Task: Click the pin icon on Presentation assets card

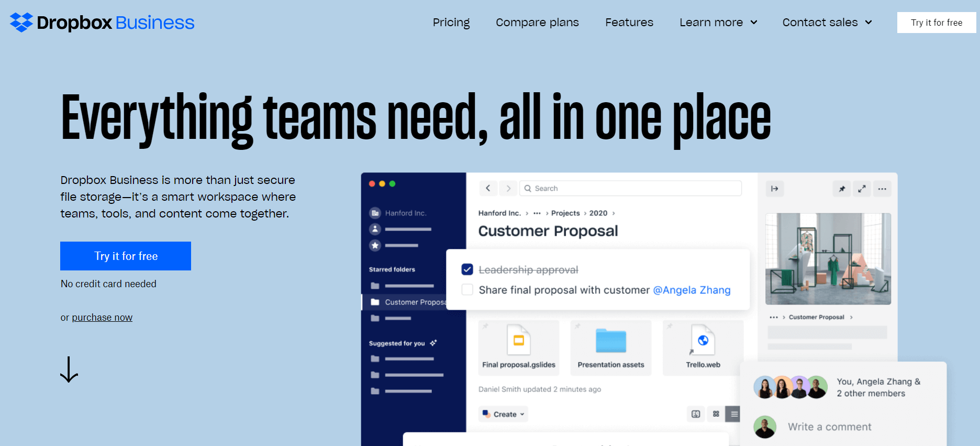Action: [x=577, y=326]
